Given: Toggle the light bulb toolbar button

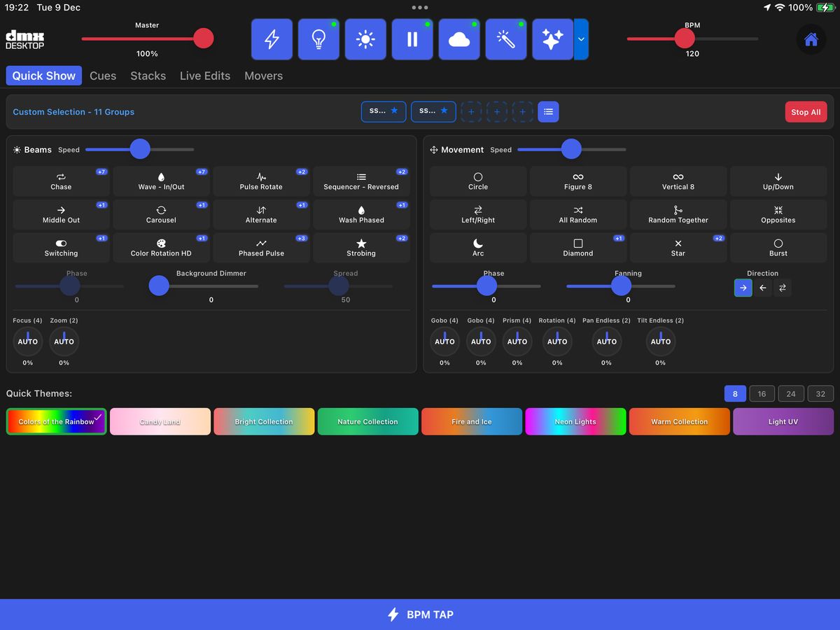Looking at the screenshot, I should pyautogui.click(x=318, y=39).
